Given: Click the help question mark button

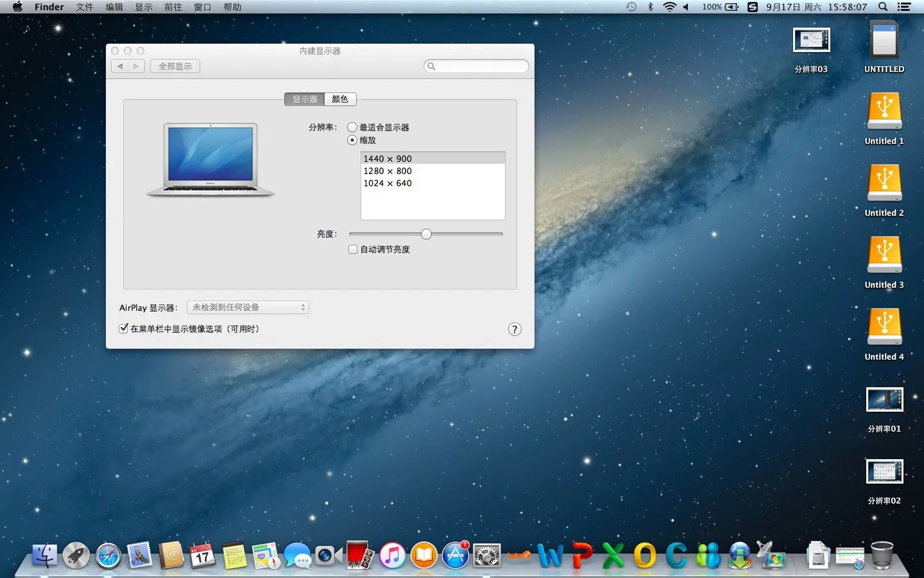Looking at the screenshot, I should pos(515,329).
